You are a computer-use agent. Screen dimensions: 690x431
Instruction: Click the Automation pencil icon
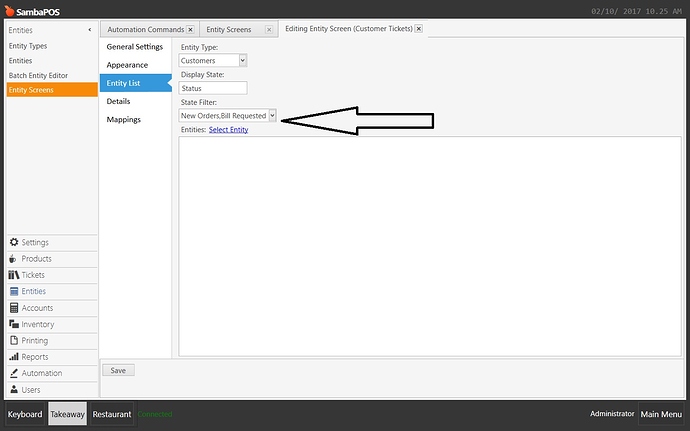point(14,373)
